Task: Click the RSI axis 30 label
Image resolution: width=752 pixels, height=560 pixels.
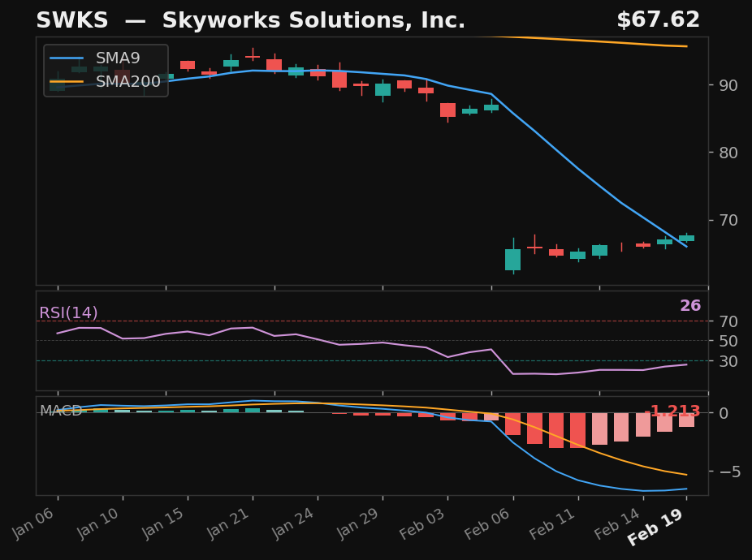Action: click(728, 361)
